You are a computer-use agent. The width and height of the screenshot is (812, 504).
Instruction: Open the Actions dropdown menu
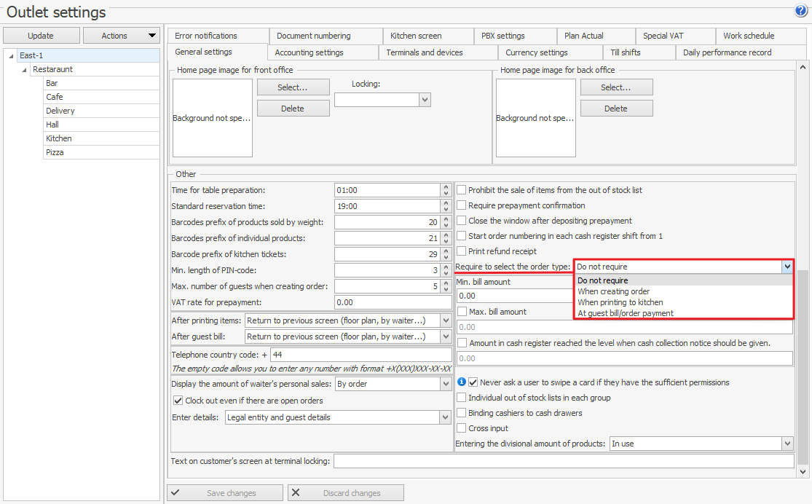point(121,36)
